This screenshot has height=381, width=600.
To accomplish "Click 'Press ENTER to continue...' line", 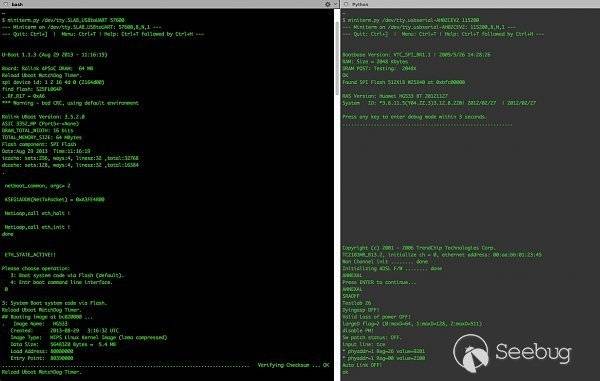I will [379, 282].
